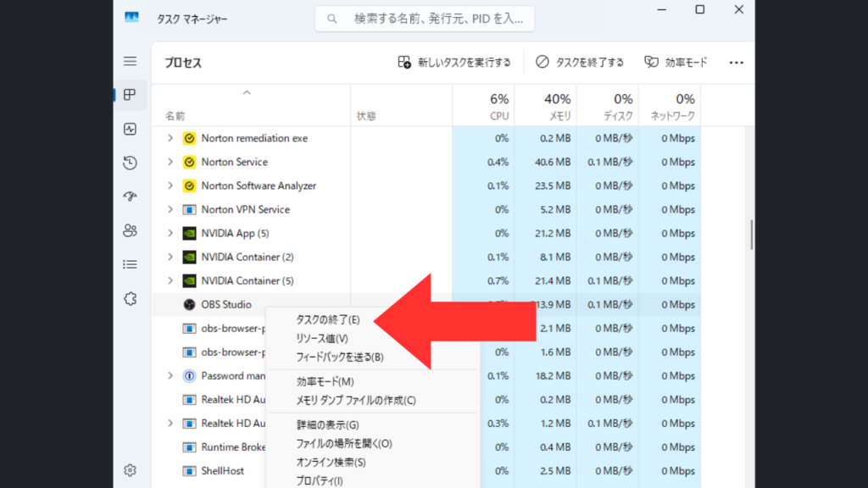Click the Task Manager app icon in title bar
This screenshot has height=488, width=868.
pyautogui.click(x=131, y=18)
